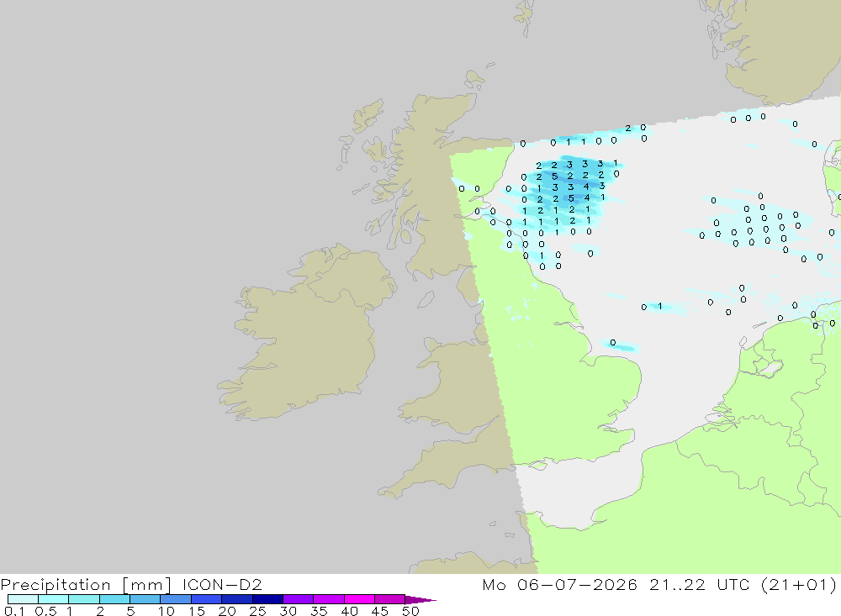Choose the 25–30 mm dark blue swatch
Screen dimensions: 841x616
click(x=267, y=599)
